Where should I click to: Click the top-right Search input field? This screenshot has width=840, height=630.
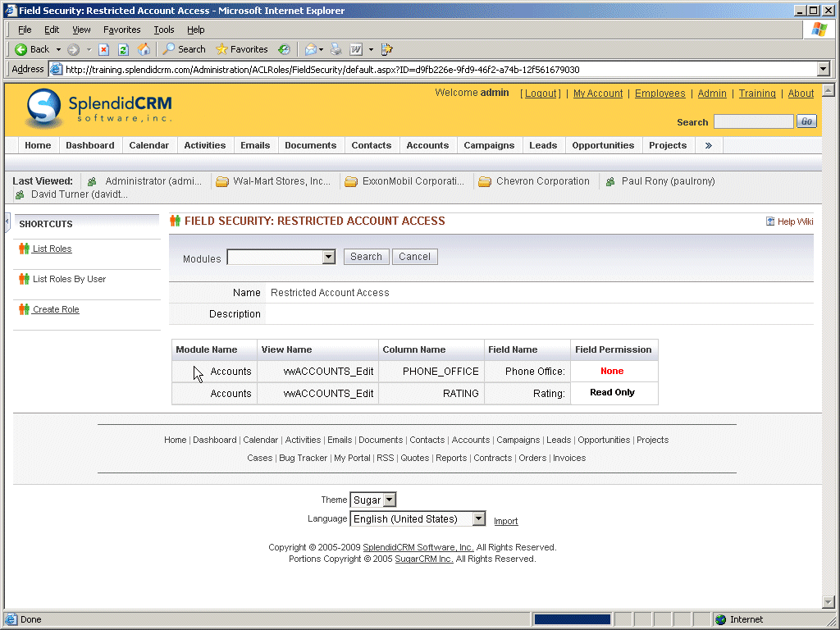pos(753,121)
